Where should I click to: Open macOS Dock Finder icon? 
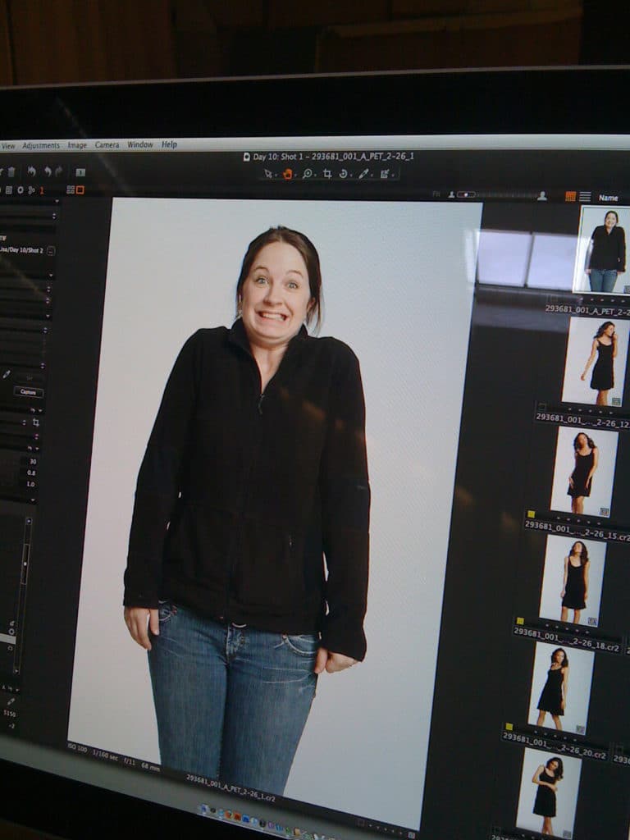pyautogui.click(x=203, y=807)
